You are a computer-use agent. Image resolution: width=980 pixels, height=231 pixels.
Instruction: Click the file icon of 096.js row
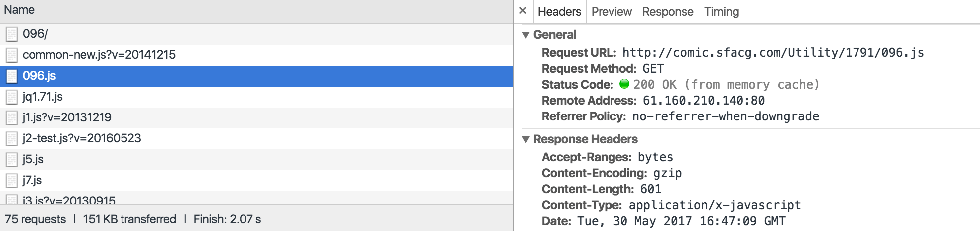click(12, 76)
